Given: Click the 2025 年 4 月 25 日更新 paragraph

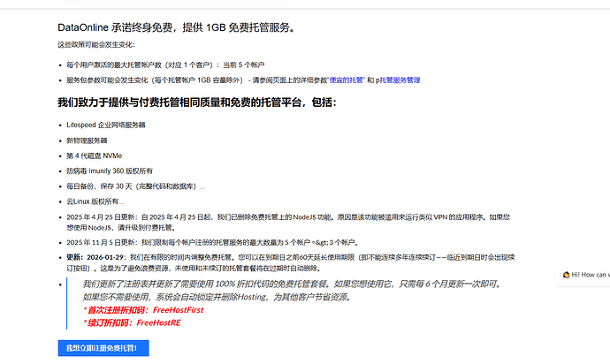Looking at the screenshot, I should coord(288,222).
